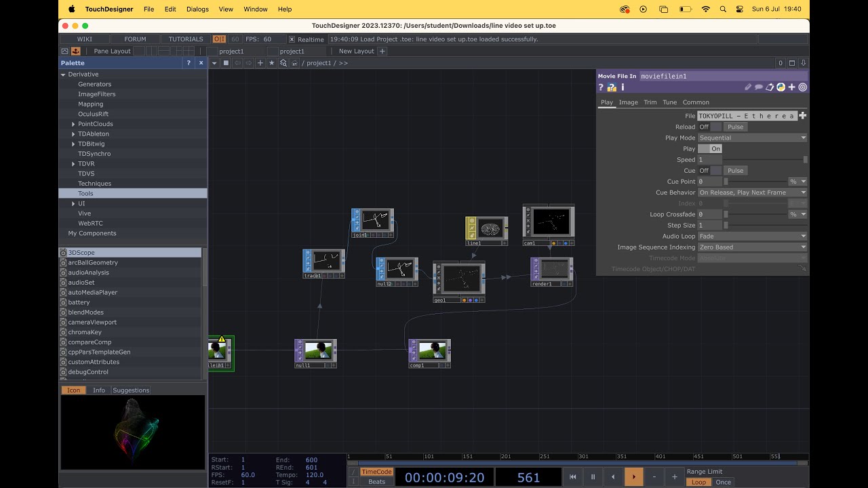Select the geo1 node in the network
The width and height of the screenshot is (868, 488).
(x=459, y=280)
